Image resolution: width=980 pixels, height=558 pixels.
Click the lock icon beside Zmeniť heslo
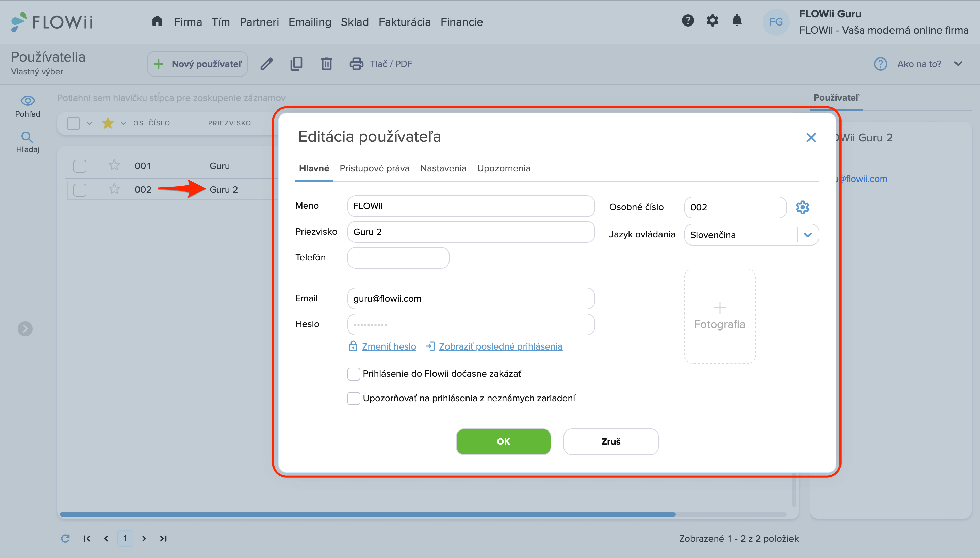coord(353,346)
